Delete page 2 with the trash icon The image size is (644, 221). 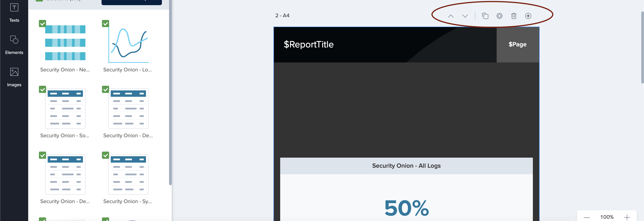pyautogui.click(x=513, y=16)
